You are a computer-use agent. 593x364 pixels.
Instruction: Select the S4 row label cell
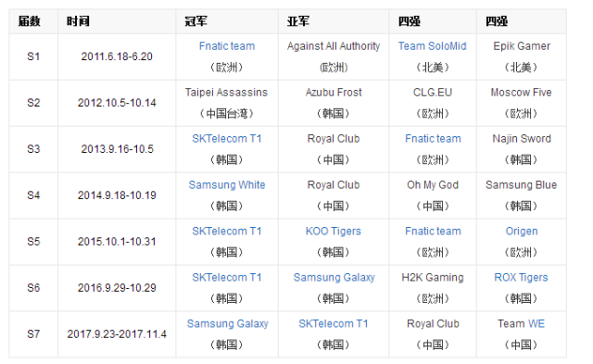(33, 195)
